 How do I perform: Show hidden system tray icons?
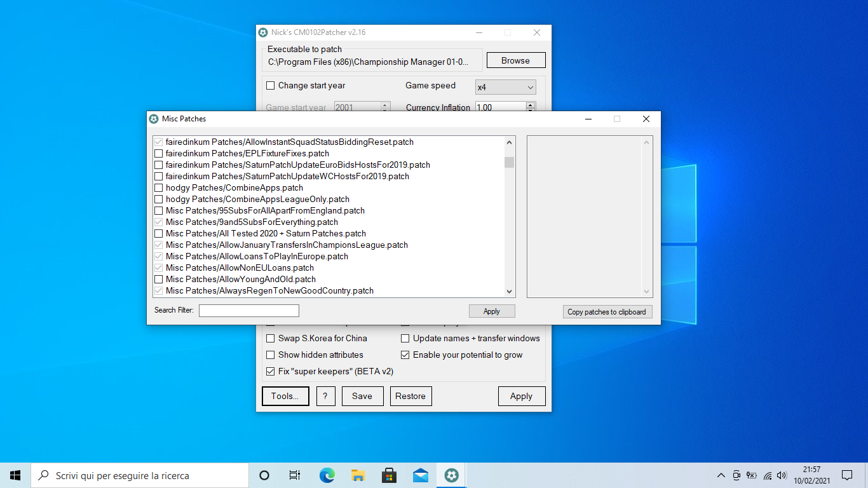tap(721, 475)
